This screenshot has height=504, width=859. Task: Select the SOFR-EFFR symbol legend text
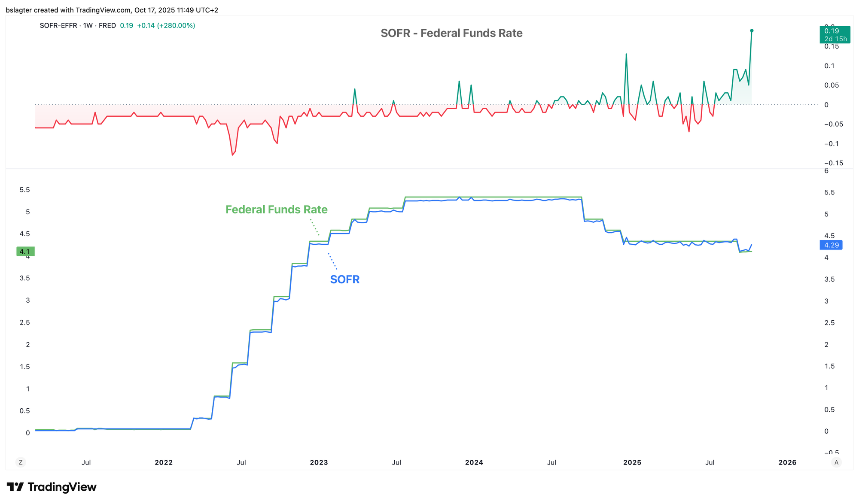78,26
